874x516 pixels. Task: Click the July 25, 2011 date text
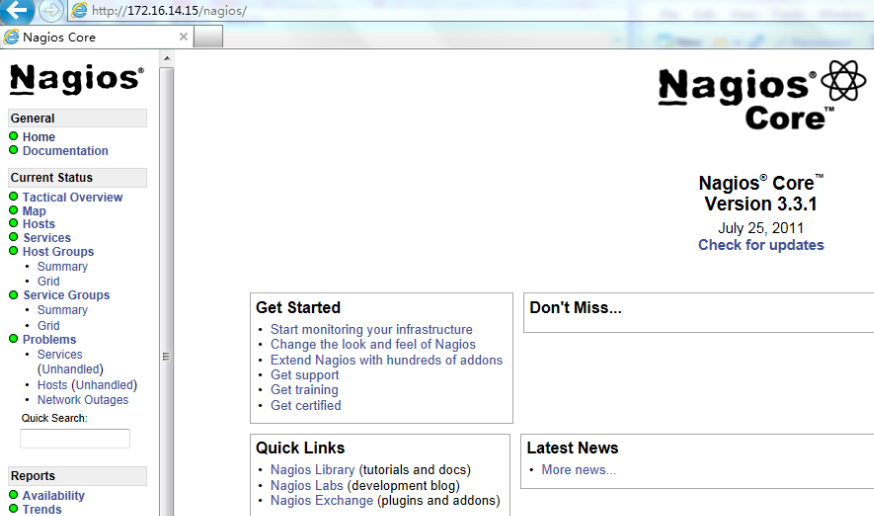point(761,228)
